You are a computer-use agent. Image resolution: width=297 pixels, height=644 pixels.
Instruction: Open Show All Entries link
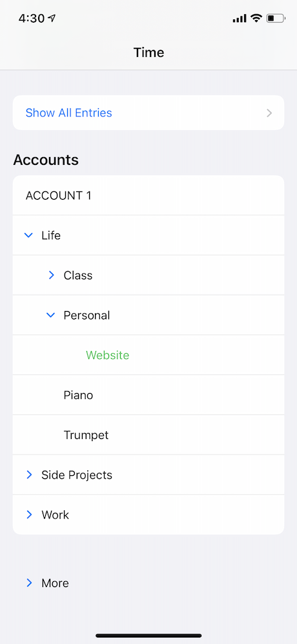[x=69, y=113]
